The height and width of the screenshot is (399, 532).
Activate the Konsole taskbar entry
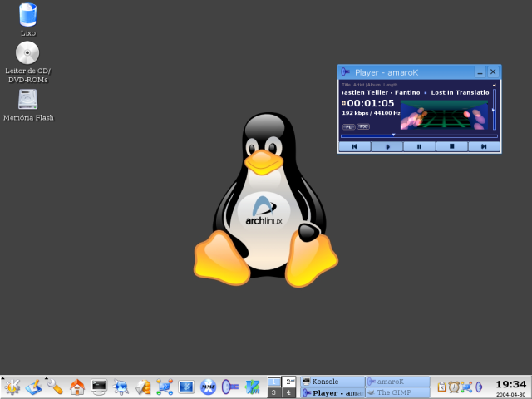(332, 382)
